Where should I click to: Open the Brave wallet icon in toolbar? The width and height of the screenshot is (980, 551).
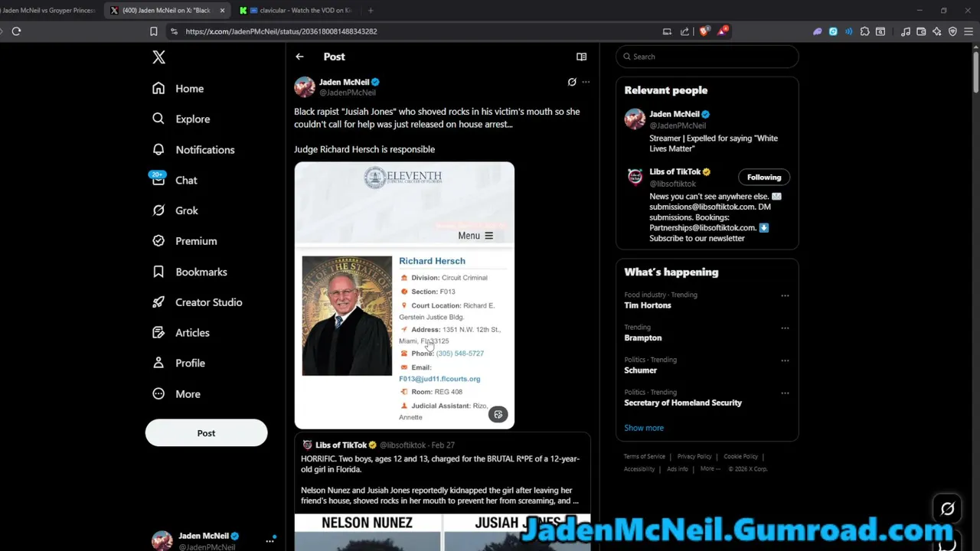pos(921,31)
